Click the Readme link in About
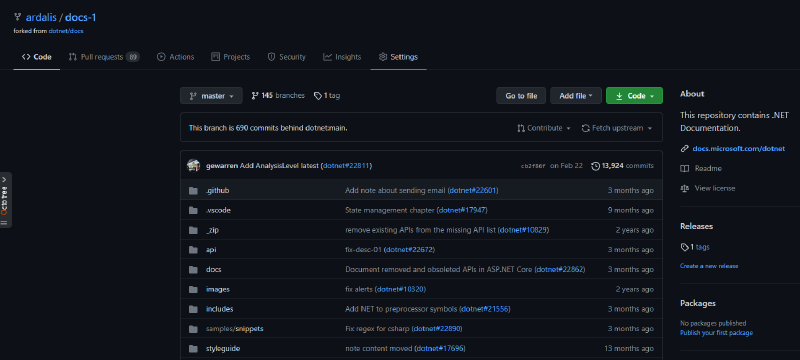The height and width of the screenshot is (360, 800). [708, 169]
